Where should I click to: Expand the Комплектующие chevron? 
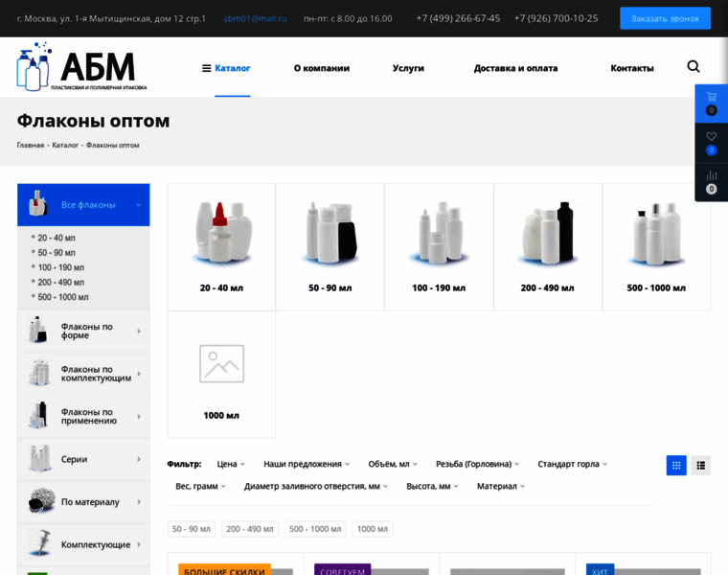(x=139, y=544)
